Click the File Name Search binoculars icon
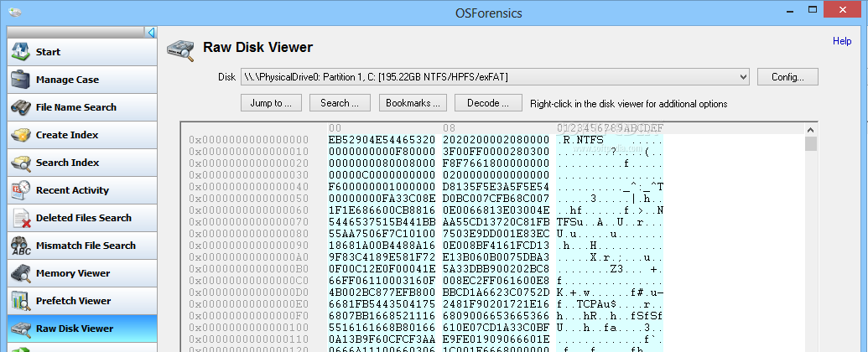Image resolution: width=868 pixels, height=352 pixels. tap(20, 106)
